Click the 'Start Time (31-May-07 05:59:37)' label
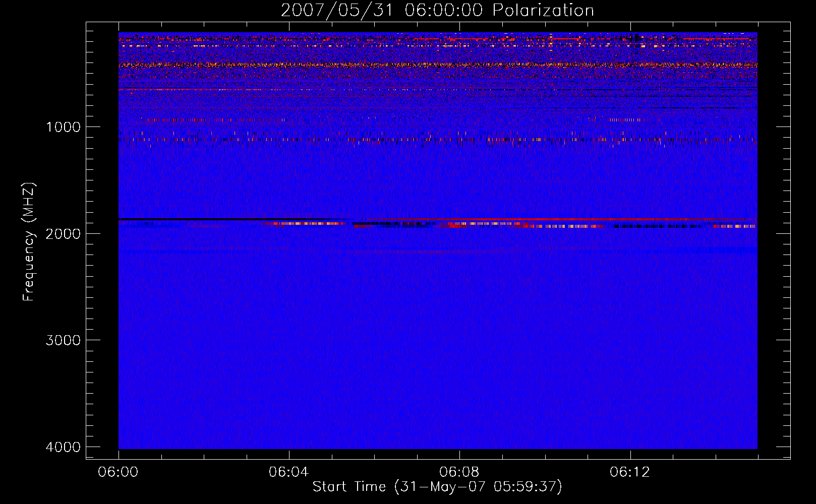 pyautogui.click(x=437, y=487)
